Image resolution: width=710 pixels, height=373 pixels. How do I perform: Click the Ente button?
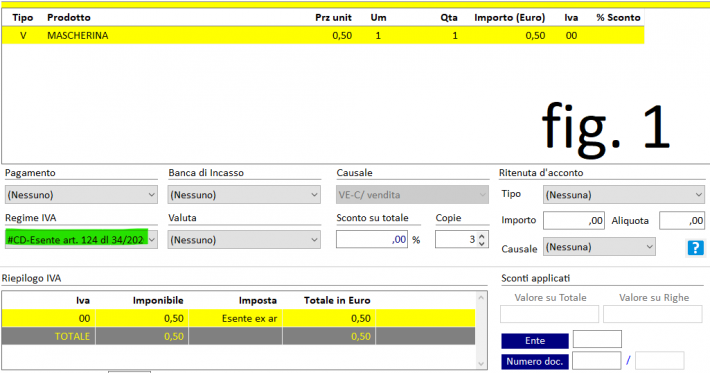click(535, 340)
